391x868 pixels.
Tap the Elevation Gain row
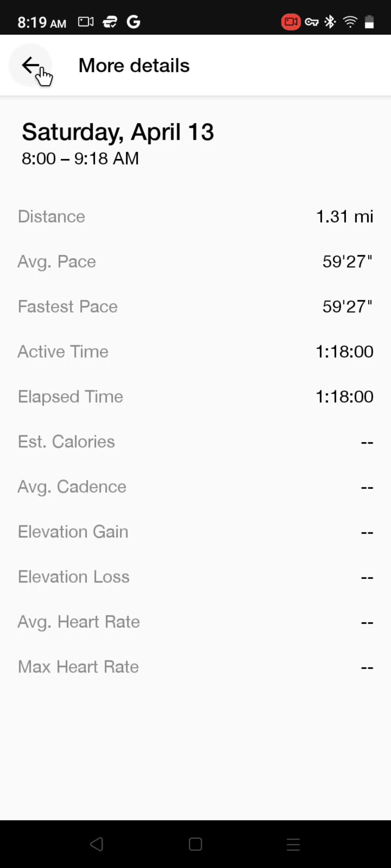pyautogui.click(x=195, y=532)
